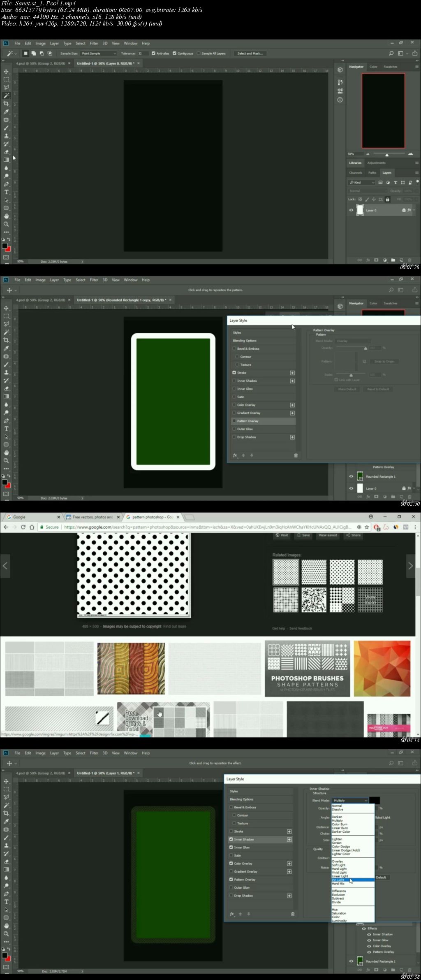Click Make Default in Pattern Overlay settings

click(x=347, y=389)
